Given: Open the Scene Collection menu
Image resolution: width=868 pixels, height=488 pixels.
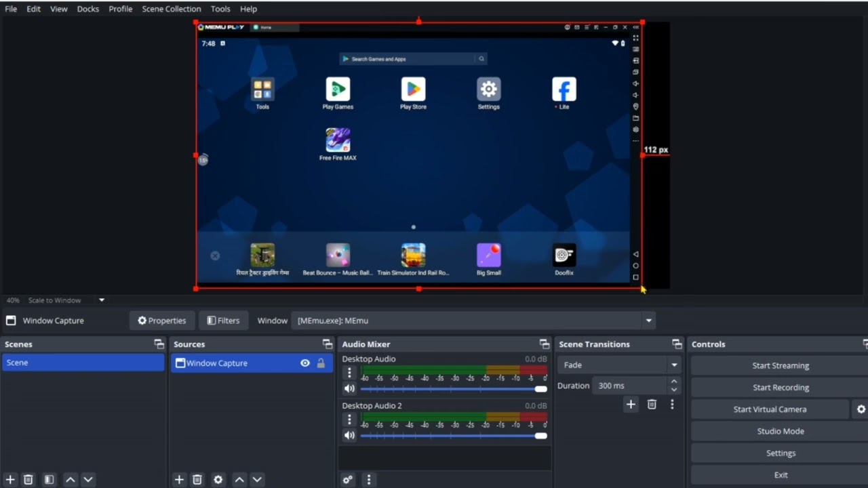Looking at the screenshot, I should click(172, 9).
